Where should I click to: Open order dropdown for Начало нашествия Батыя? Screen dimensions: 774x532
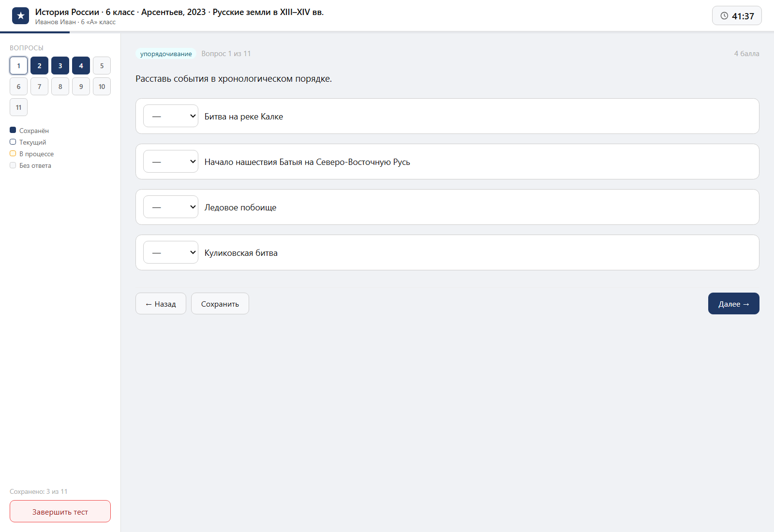click(x=171, y=162)
